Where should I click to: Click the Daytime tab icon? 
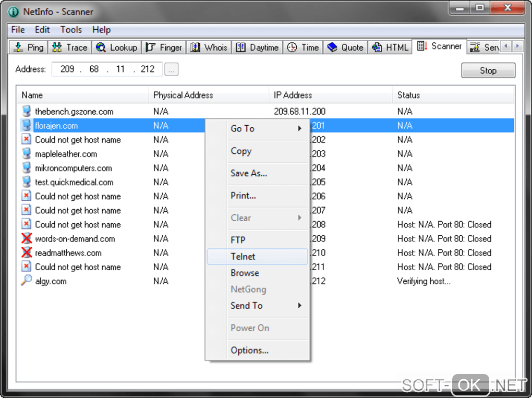point(240,47)
